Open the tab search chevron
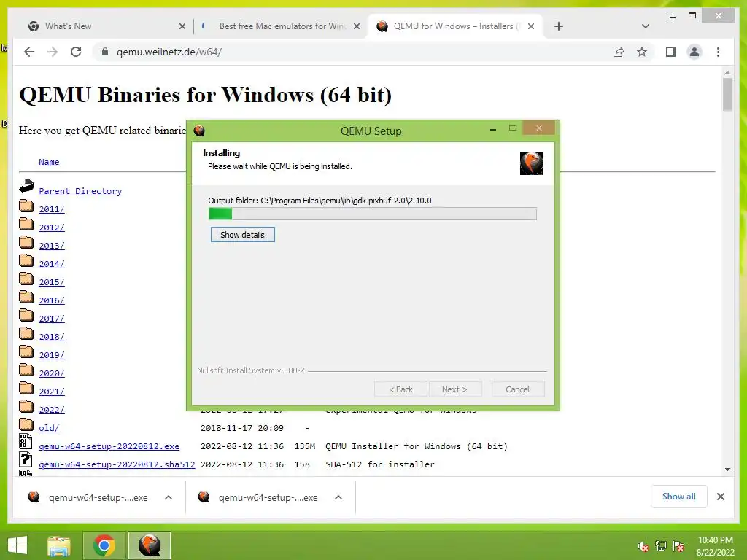The image size is (747, 560). tap(645, 26)
